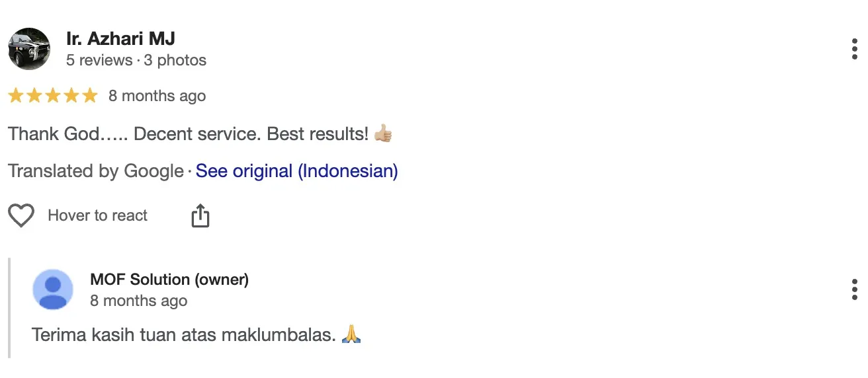Click the review's '8 months ago' timestamp
868x378 pixels.
[x=157, y=96]
